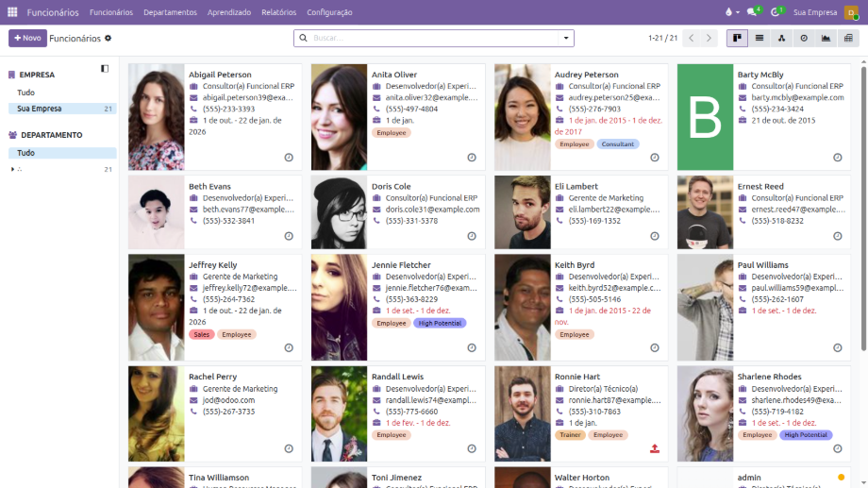The image size is (868, 488).
Task: Go to next page of records
Action: [x=709, y=38]
